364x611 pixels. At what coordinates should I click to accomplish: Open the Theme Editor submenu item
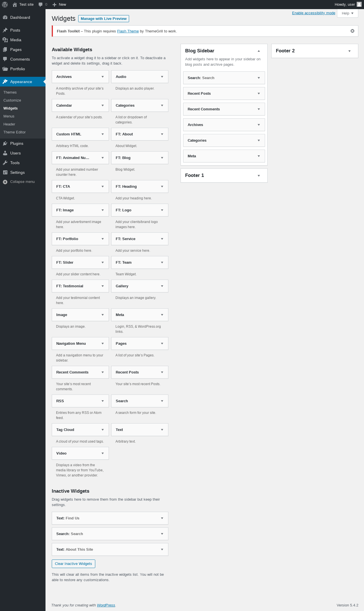[x=15, y=132]
